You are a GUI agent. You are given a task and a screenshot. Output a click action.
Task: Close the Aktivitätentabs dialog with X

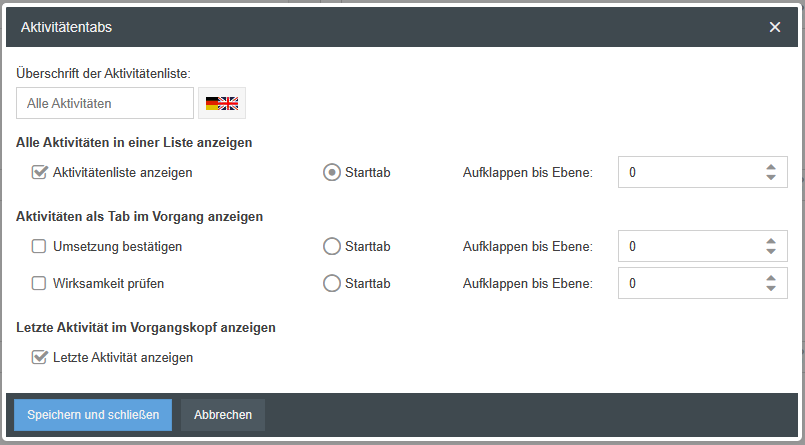[775, 27]
